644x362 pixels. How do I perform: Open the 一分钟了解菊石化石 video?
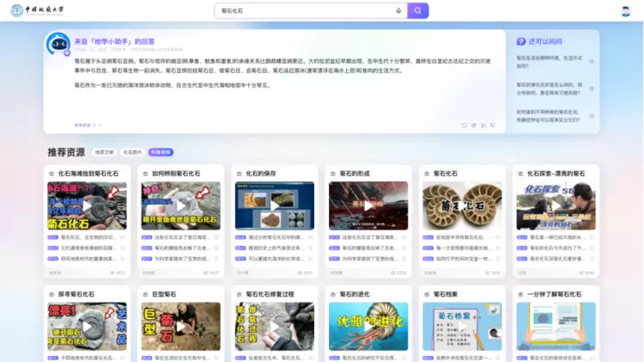pos(556,325)
